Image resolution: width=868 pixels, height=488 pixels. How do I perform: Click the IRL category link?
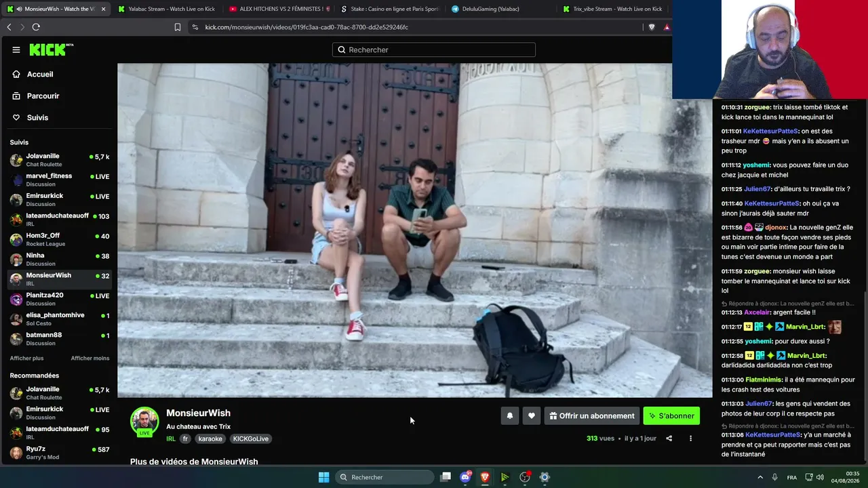pos(171,439)
